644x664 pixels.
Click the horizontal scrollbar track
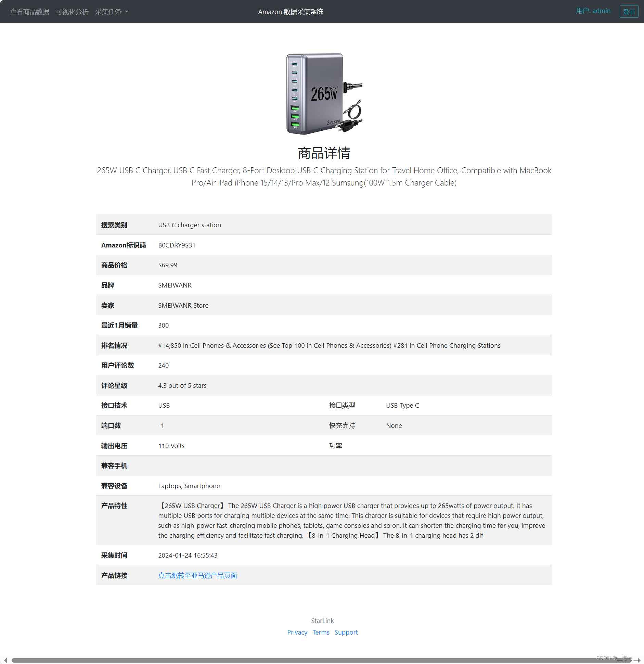(322, 660)
